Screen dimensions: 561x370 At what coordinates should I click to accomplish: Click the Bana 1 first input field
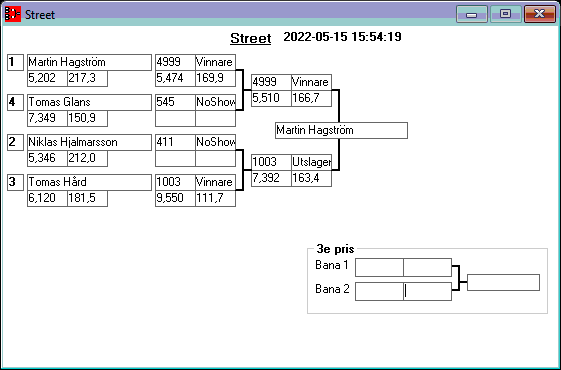pyautogui.click(x=379, y=267)
